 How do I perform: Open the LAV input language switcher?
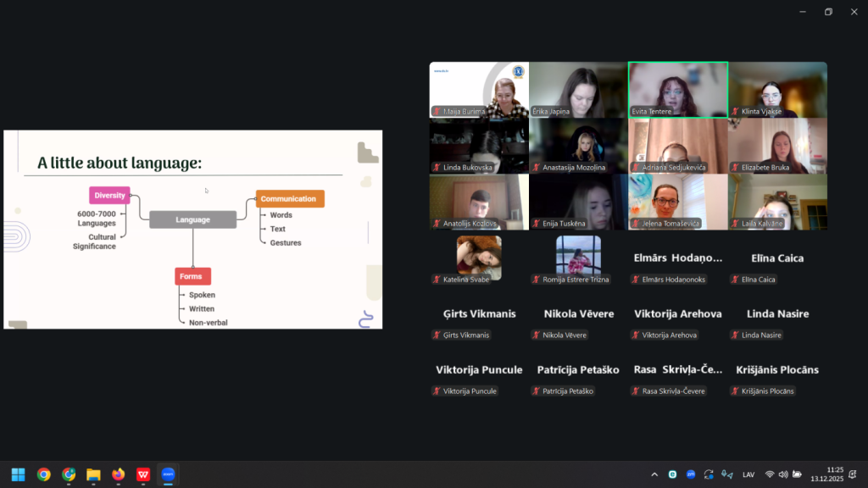[x=748, y=474]
